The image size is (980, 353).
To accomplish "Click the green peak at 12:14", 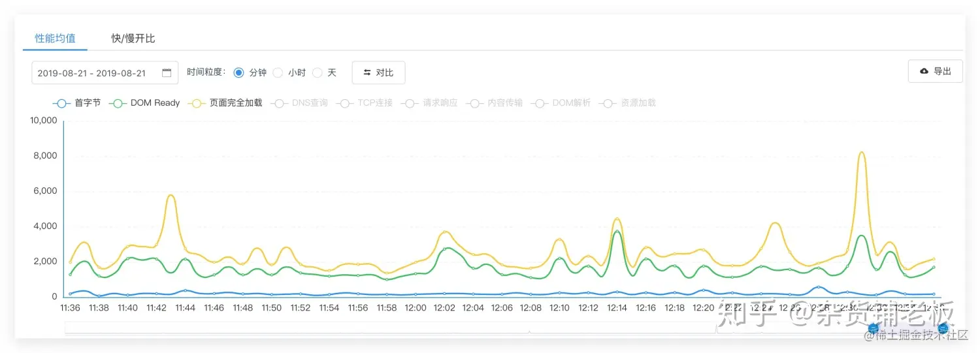I will (x=617, y=232).
